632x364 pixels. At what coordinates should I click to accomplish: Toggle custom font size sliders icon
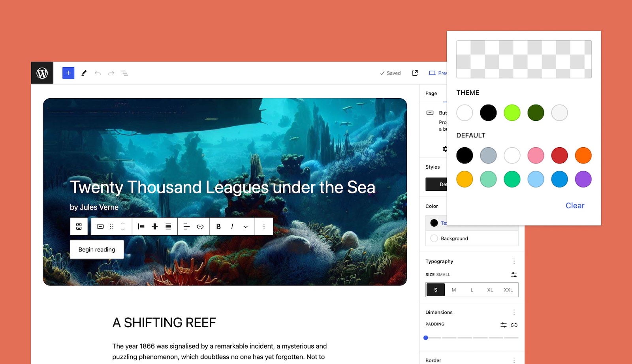(x=514, y=274)
